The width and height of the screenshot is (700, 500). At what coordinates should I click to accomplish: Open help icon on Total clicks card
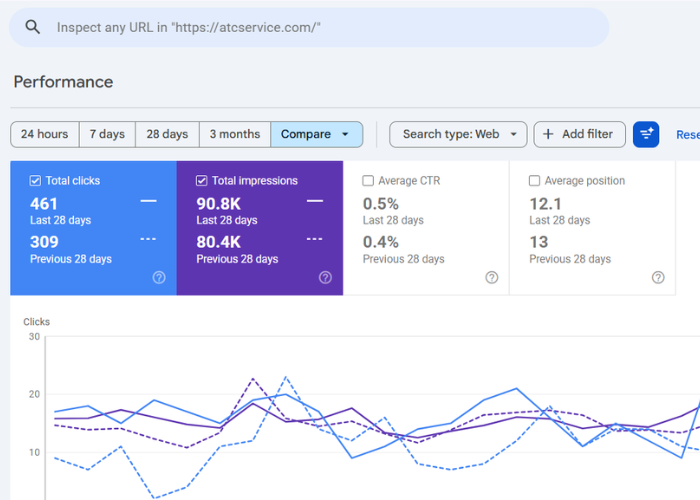(159, 278)
